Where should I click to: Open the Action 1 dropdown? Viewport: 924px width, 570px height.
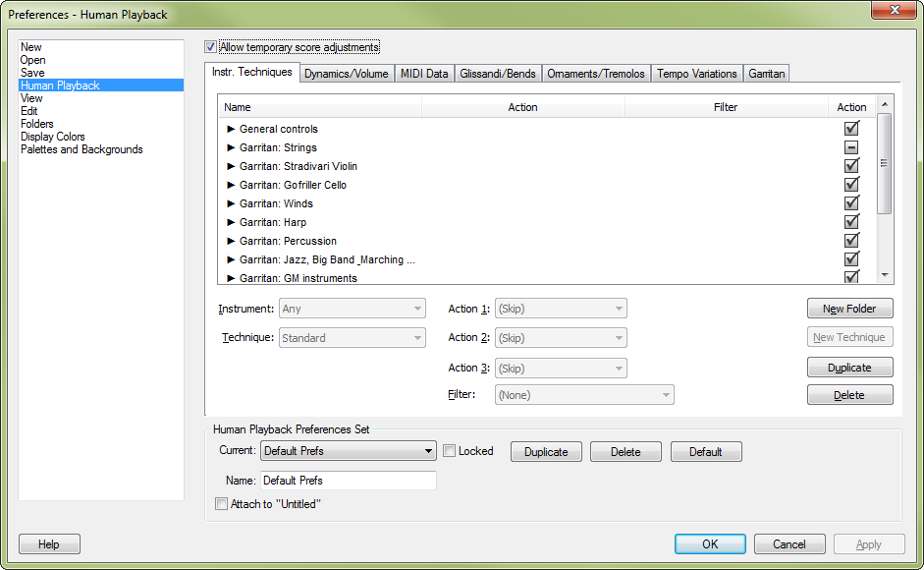pyautogui.click(x=560, y=309)
